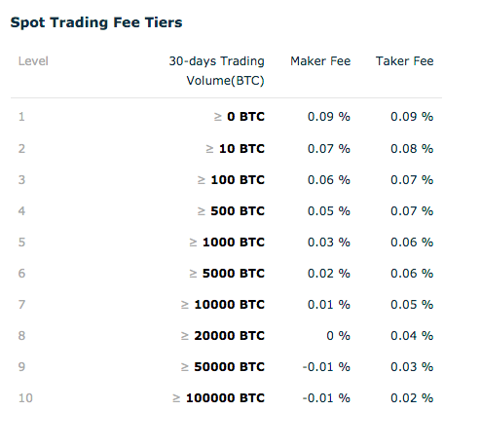The width and height of the screenshot is (481, 448).
Task: Click the Maker Fee column header
Action: (320, 61)
